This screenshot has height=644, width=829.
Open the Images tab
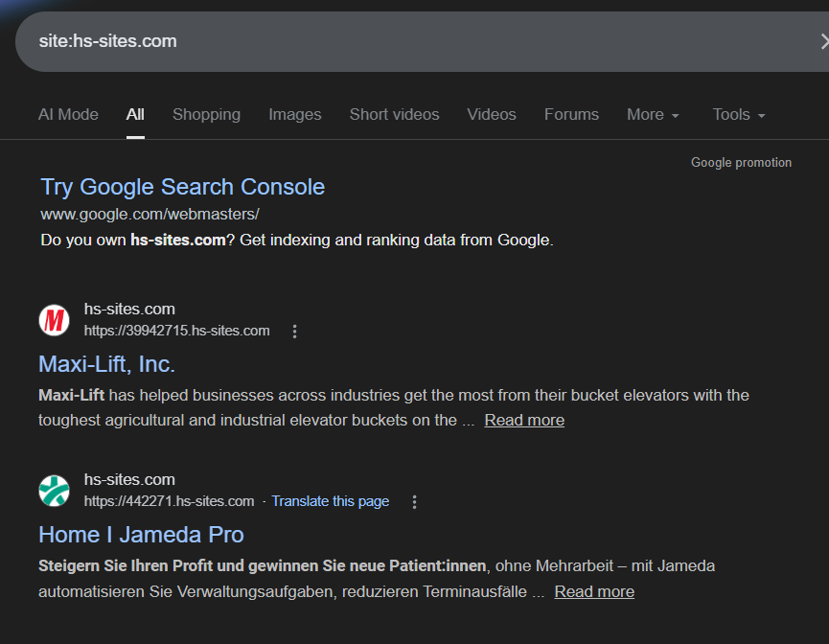295,115
